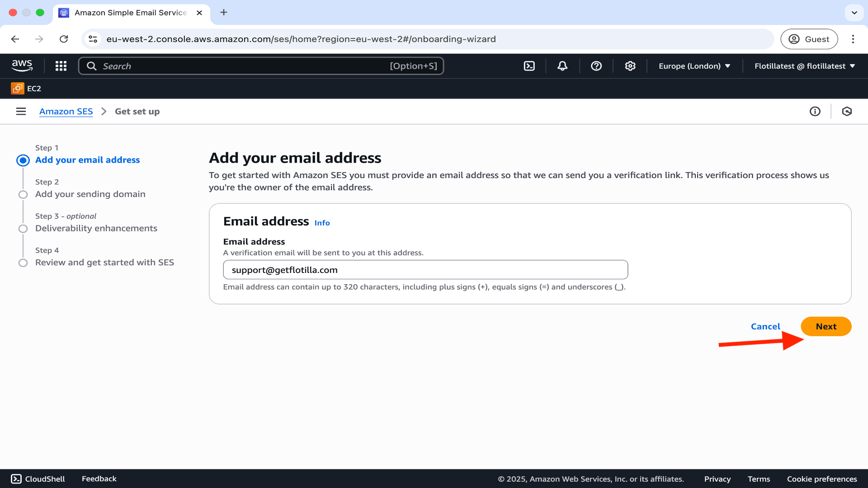Expand the Europe (London) region dropdown
Image resolution: width=868 pixels, height=488 pixels.
pyautogui.click(x=694, y=66)
